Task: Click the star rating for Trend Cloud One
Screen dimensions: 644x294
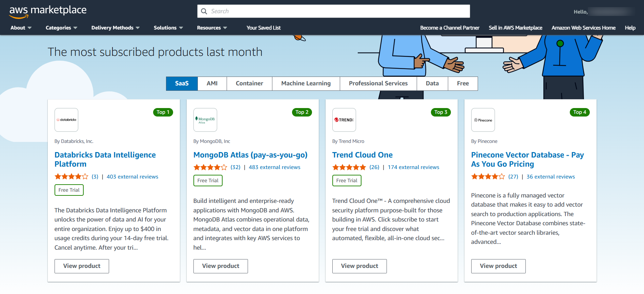Action: [349, 167]
